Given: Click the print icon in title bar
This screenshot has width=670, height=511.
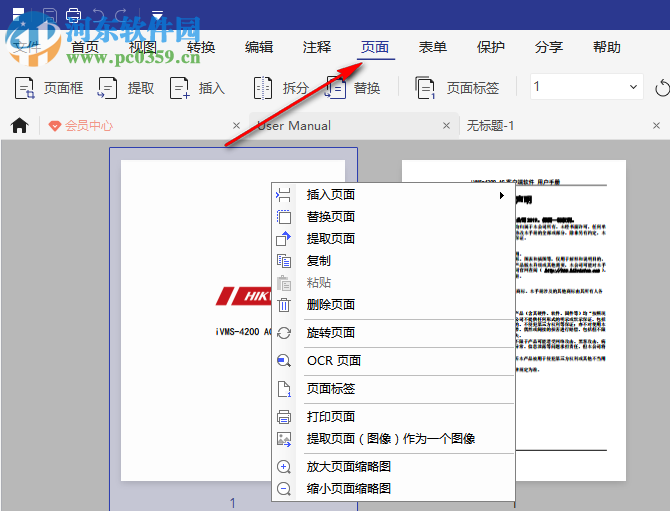Looking at the screenshot, I should tap(73, 15).
